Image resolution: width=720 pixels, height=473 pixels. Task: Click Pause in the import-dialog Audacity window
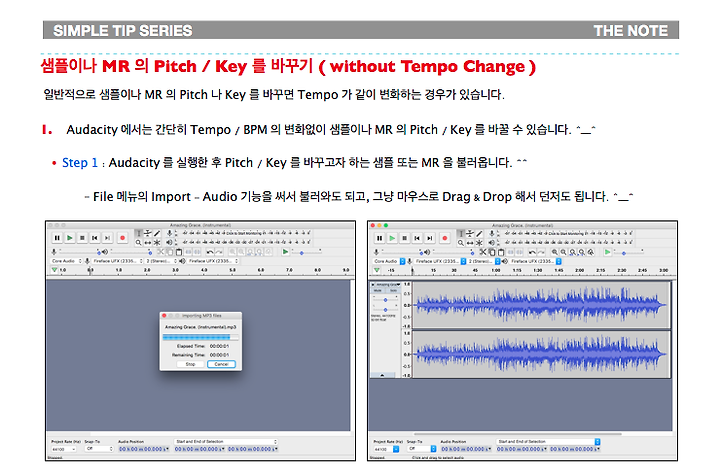[57, 238]
